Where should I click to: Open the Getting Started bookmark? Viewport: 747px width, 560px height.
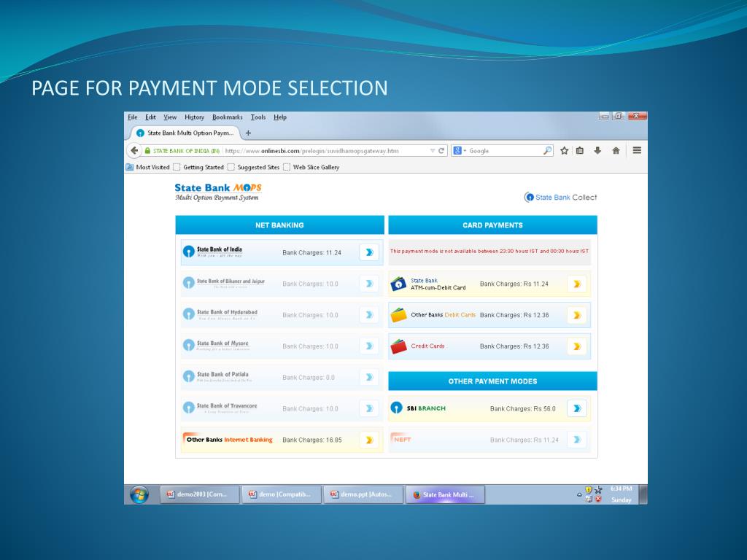coord(198,167)
